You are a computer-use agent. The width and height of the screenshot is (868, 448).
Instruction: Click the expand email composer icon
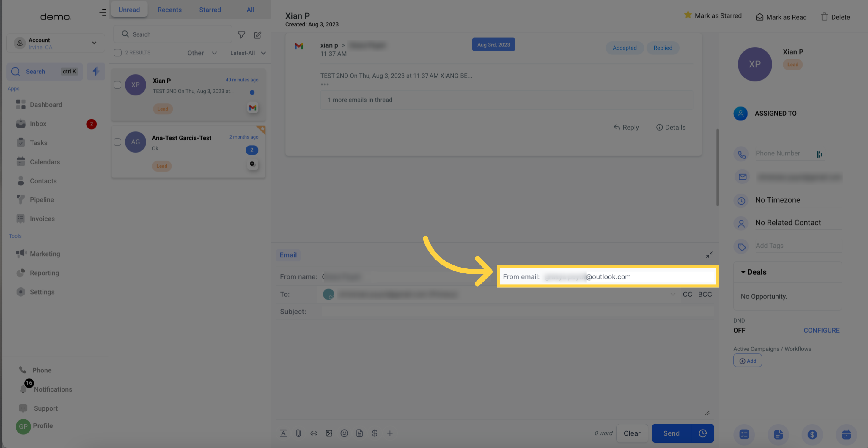[709, 255]
